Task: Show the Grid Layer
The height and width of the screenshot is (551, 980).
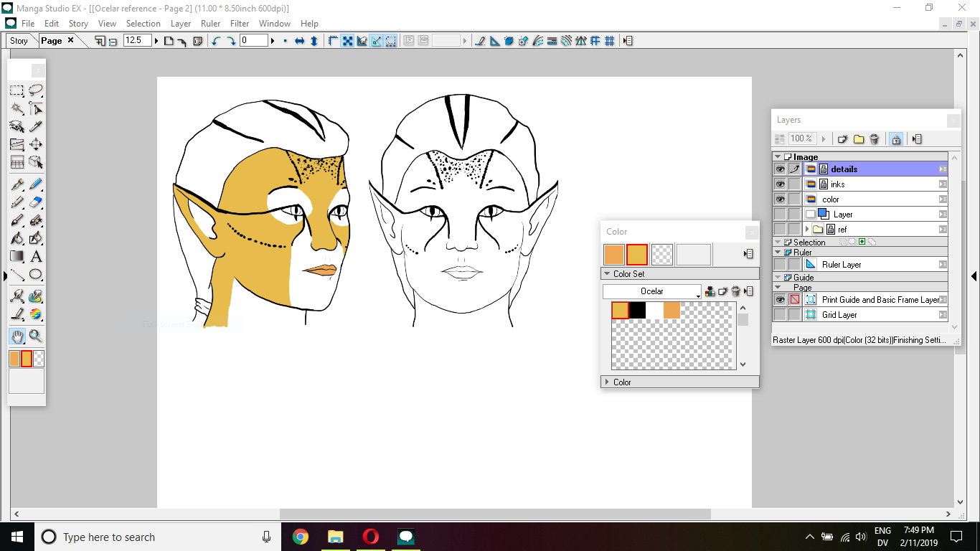Action: click(780, 315)
